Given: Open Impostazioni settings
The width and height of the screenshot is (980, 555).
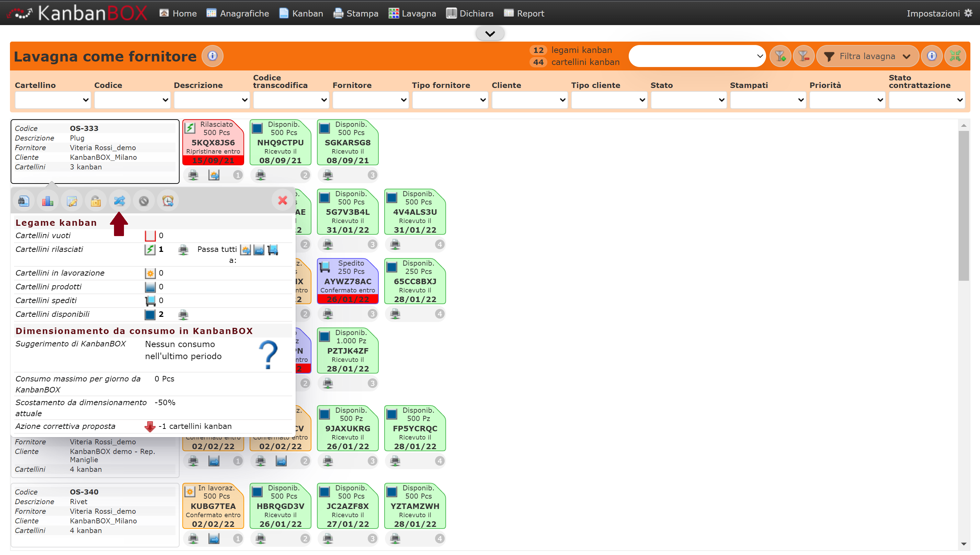Looking at the screenshot, I should pos(939,13).
